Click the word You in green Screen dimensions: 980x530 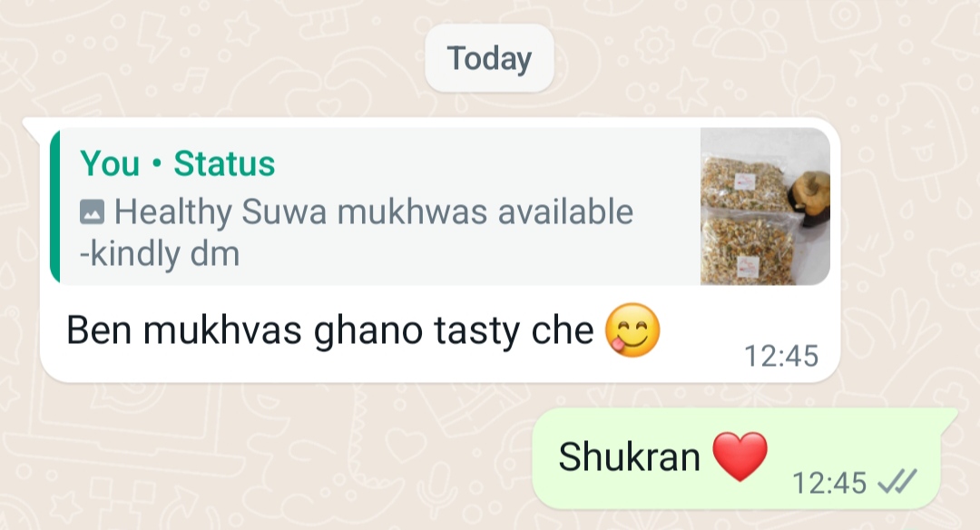point(110,163)
